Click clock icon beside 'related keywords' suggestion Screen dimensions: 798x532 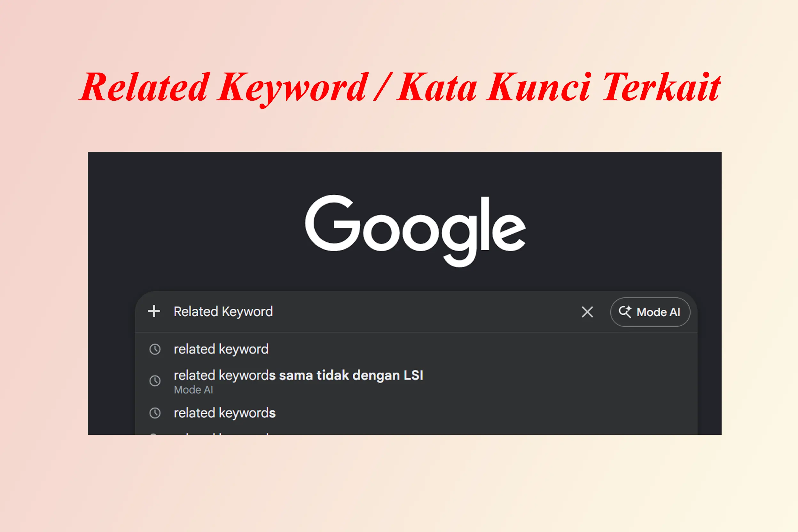pos(155,413)
